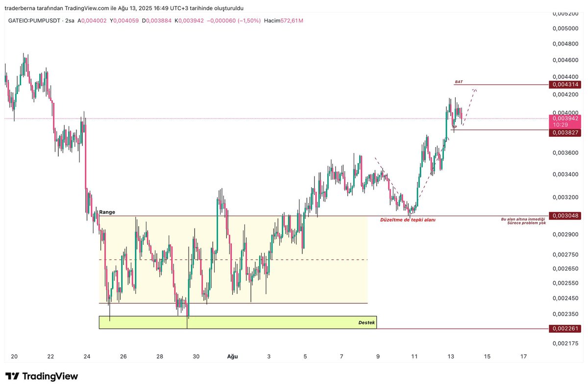Click date 17 on the time axis

tap(524, 357)
